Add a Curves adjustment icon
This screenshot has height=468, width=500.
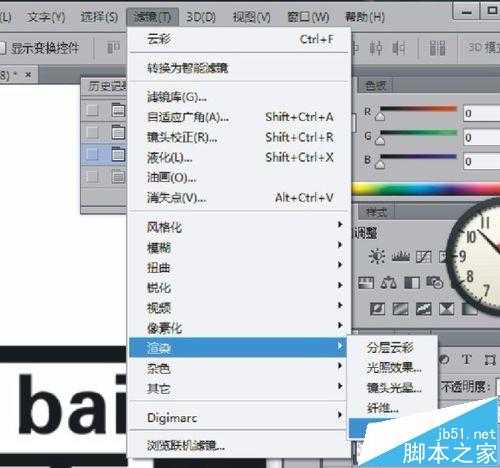[x=423, y=256]
